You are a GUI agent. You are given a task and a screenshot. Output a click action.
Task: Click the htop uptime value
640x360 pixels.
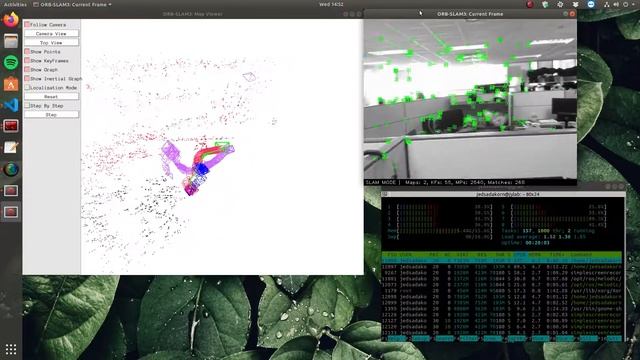pyautogui.click(x=538, y=243)
